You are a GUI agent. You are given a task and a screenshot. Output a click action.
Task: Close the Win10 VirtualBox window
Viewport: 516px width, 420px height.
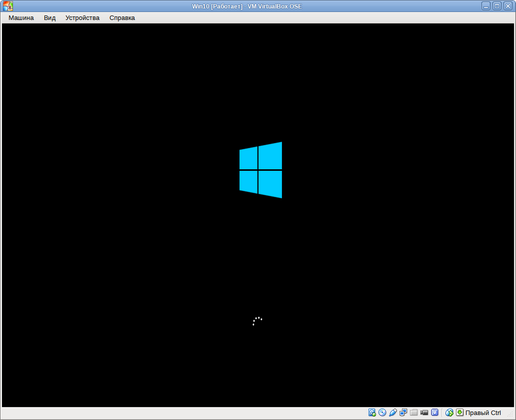[508, 6]
